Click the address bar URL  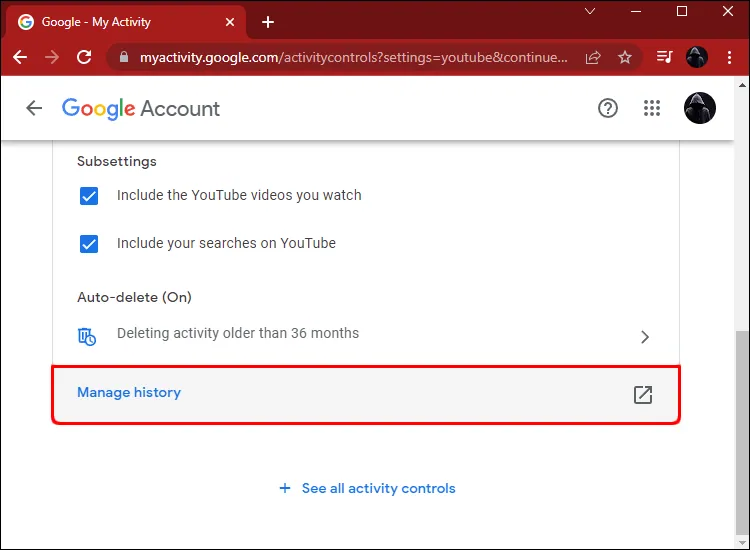point(353,57)
